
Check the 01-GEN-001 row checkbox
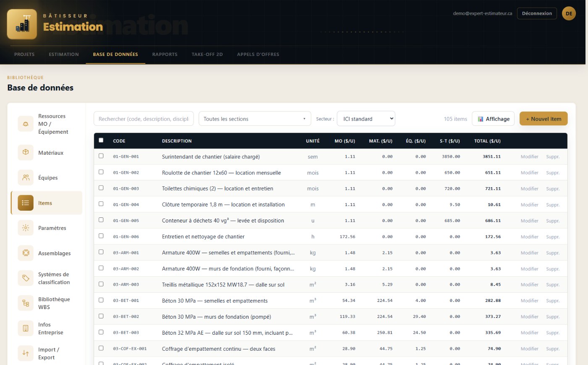[x=101, y=156]
